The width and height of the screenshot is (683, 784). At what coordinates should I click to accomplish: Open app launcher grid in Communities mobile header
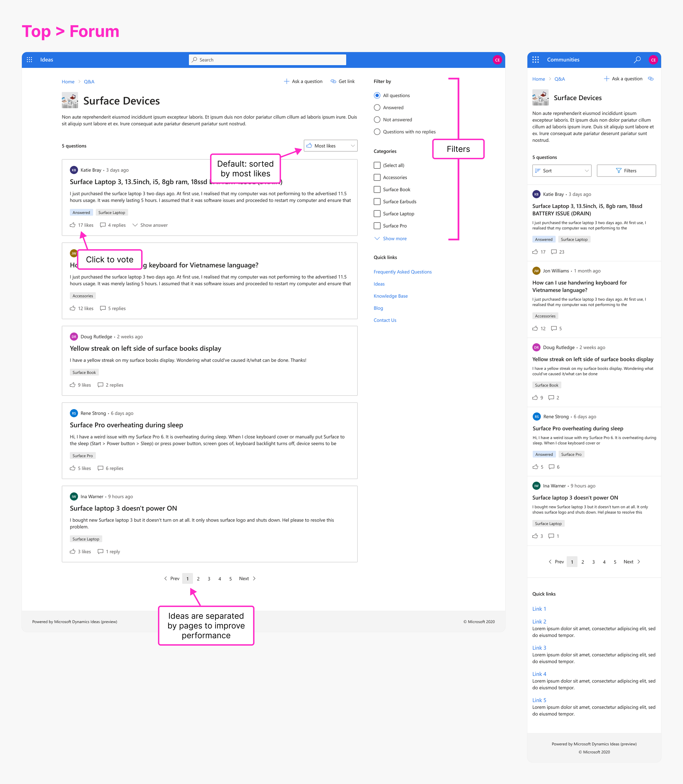[536, 60]
